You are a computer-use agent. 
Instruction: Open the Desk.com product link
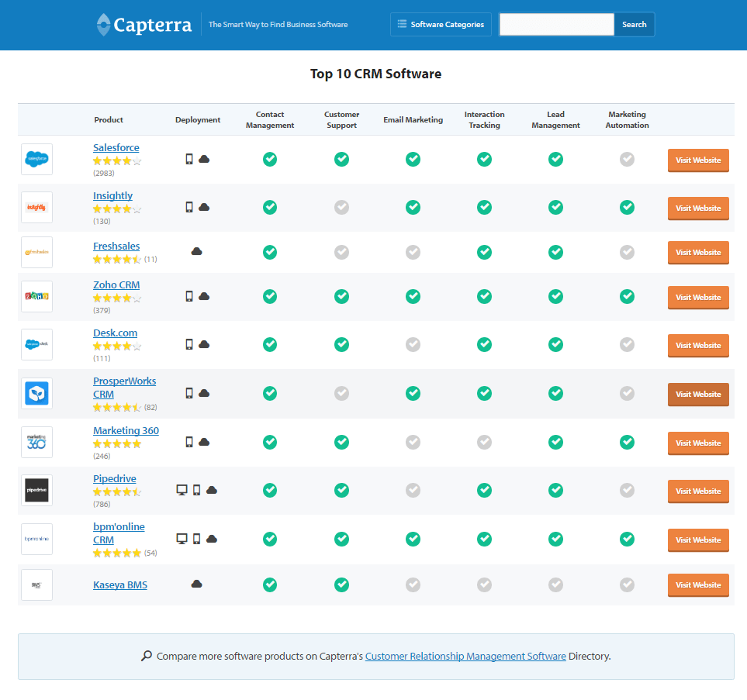pos(116,333)
